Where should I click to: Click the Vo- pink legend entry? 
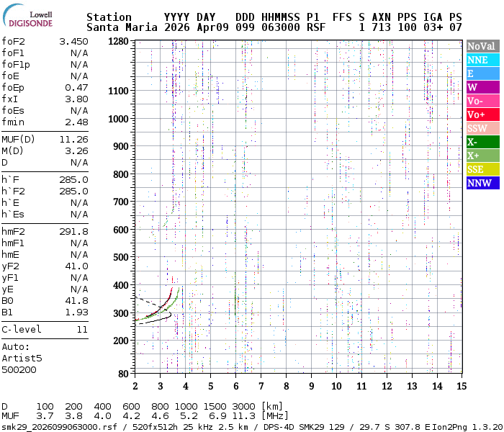click(482, 101)
